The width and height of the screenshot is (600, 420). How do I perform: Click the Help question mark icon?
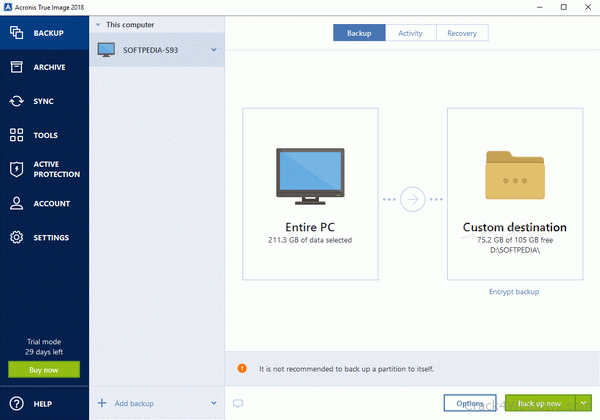[x=16, y=404]
